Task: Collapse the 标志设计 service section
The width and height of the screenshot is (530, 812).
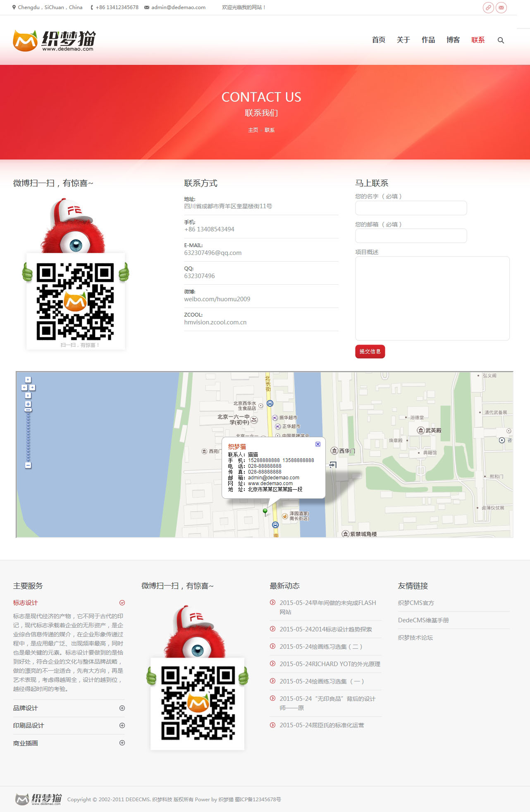Action: coord(122,603)
